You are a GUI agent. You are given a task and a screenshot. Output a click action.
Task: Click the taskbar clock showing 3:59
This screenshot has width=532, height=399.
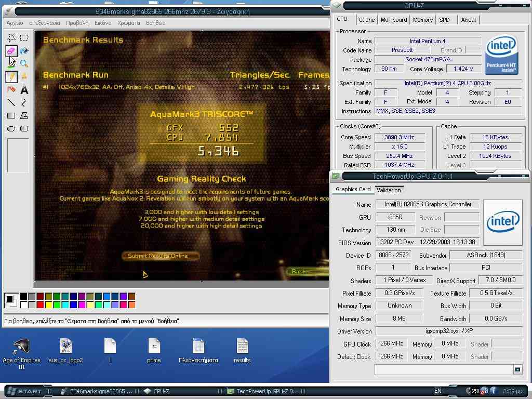click(513, 391)
